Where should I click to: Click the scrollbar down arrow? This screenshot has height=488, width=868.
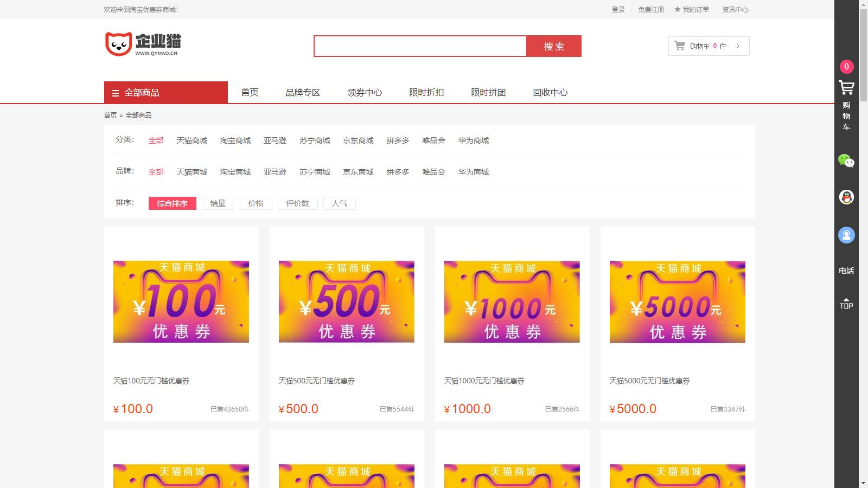863,483
